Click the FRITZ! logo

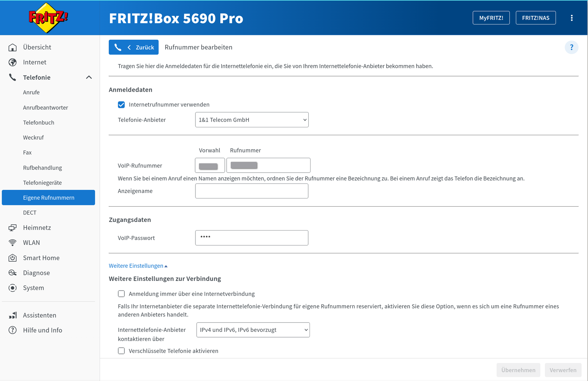tap(48, 18)
